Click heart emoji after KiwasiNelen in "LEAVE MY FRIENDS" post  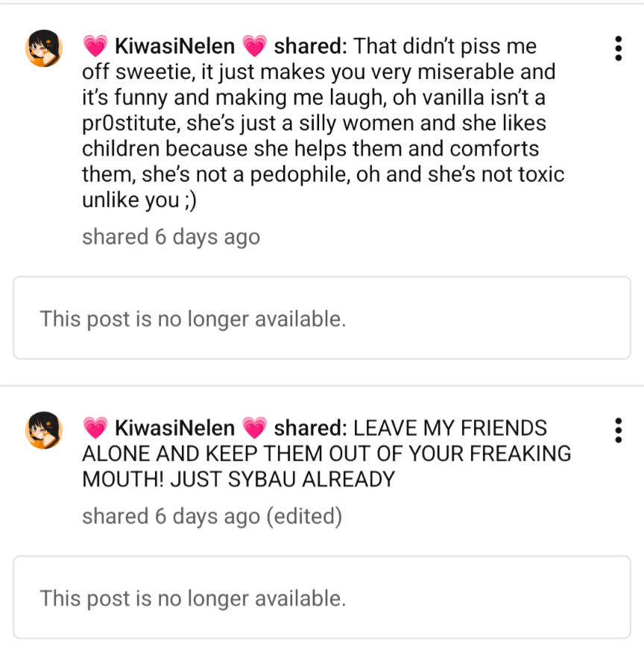tap(255, 428)
